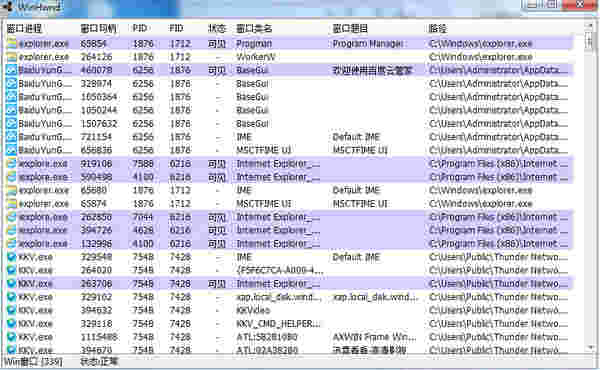
Task: Click the KKV.exe icon on the KKV_CMD_HELPER row
Action: click(x=11, y=324)
